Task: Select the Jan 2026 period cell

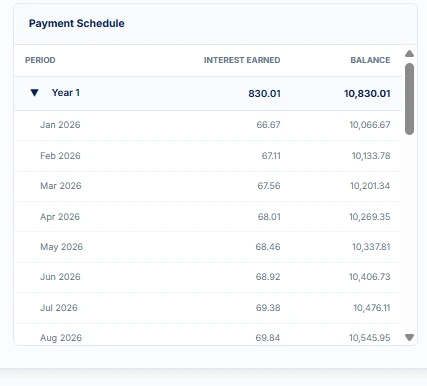Action: tap(60, 125)
